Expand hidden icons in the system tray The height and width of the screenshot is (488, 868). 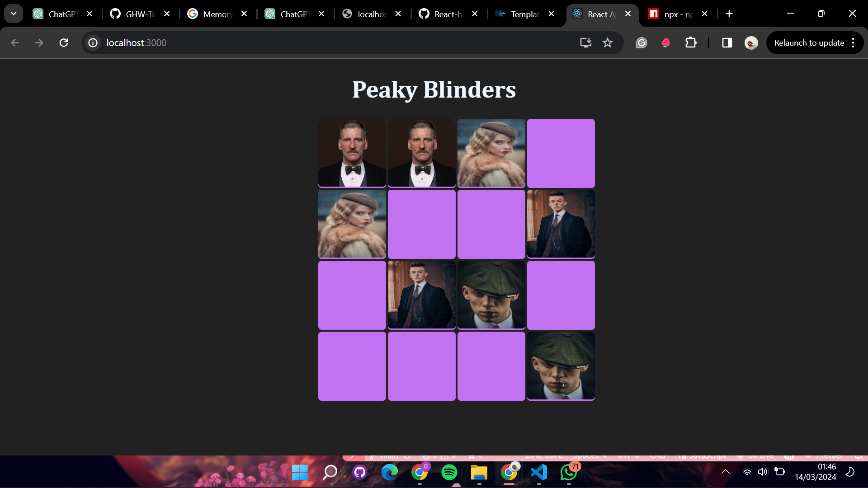pyautogui.click(x=726, y=471)
